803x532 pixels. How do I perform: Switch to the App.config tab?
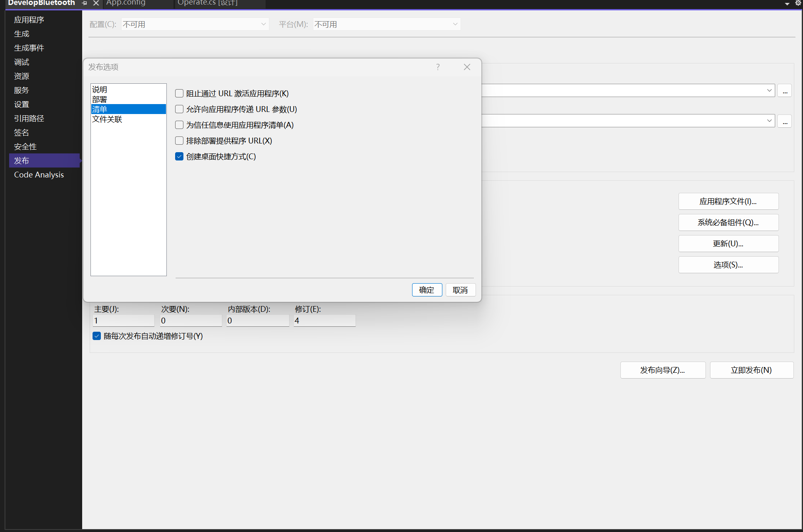pyautogui.click(x=126, y=3)
